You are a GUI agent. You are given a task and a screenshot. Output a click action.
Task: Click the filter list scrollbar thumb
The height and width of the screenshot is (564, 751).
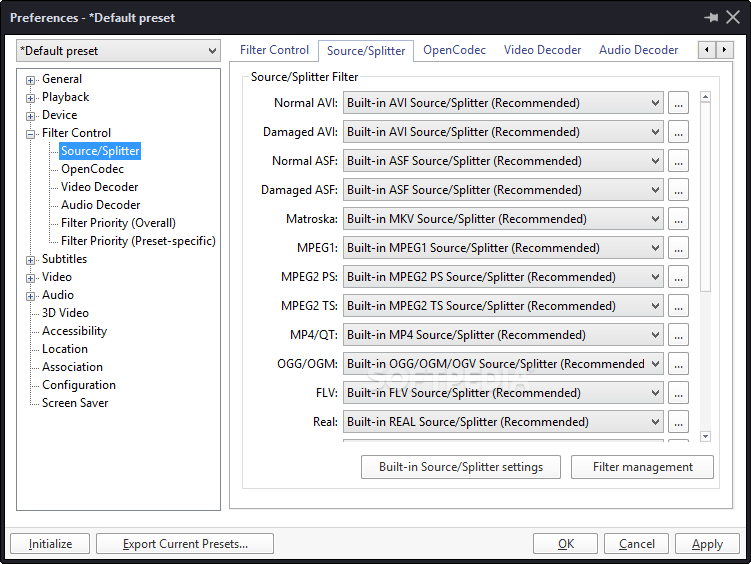coord(705,196)
